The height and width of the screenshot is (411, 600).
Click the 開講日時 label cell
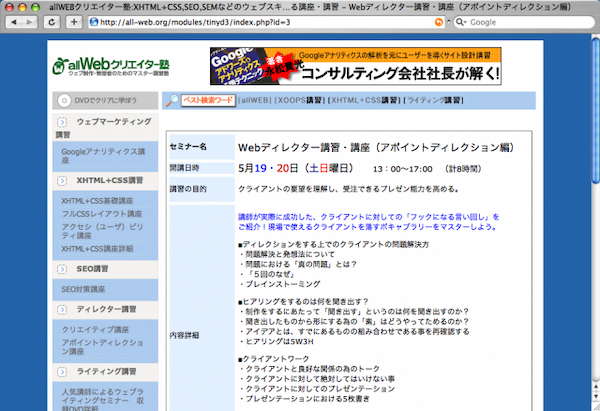pyautogui.click(x=202, y=168)
